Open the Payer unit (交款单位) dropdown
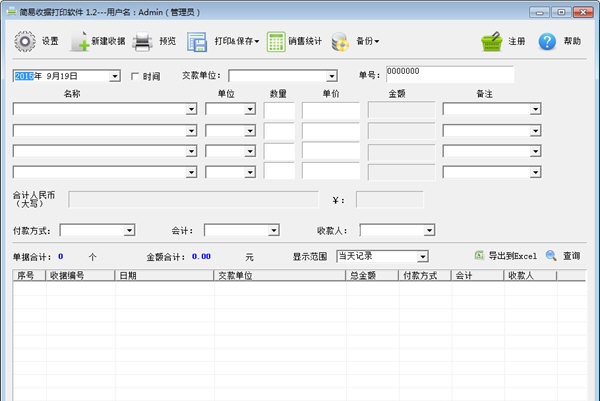The width and height of the screenshot is (600, 401). pyautogui.click(x=331, y=76)
